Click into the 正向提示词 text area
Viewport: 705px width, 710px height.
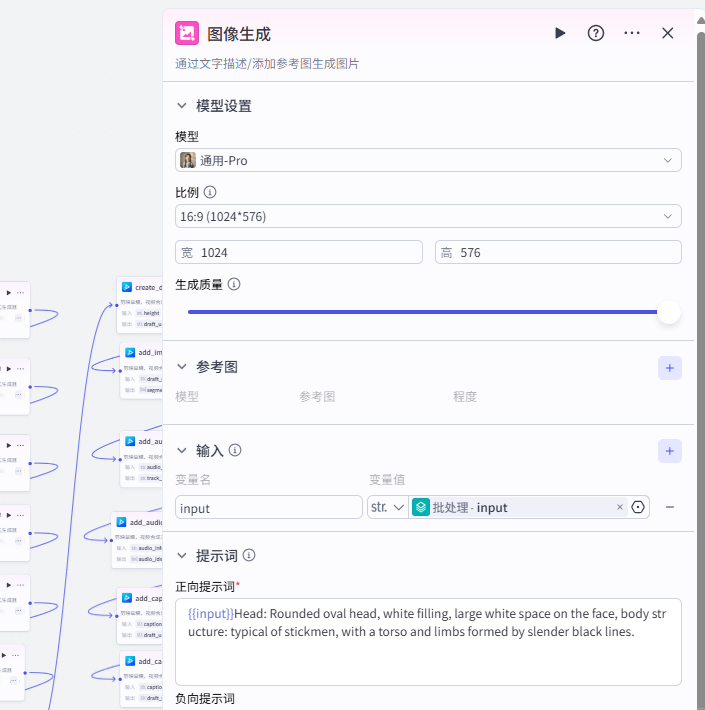pos(428,655)
